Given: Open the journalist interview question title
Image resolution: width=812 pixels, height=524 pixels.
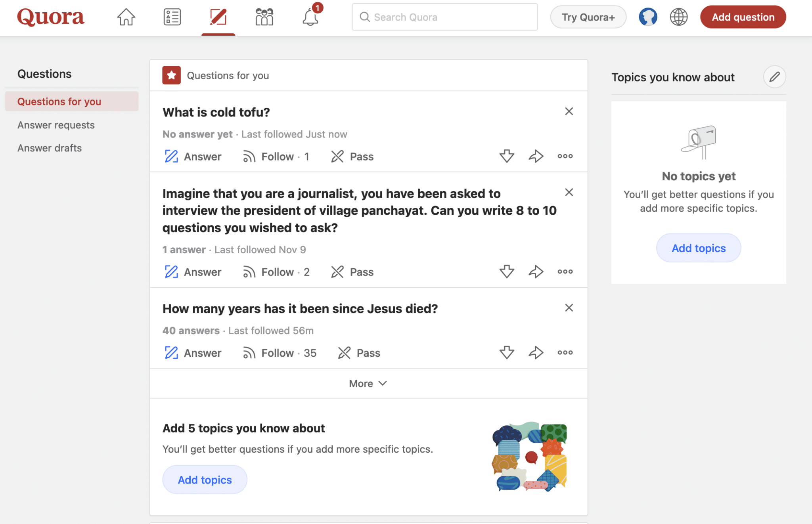Looking at the screenshot, I should 360,210.
